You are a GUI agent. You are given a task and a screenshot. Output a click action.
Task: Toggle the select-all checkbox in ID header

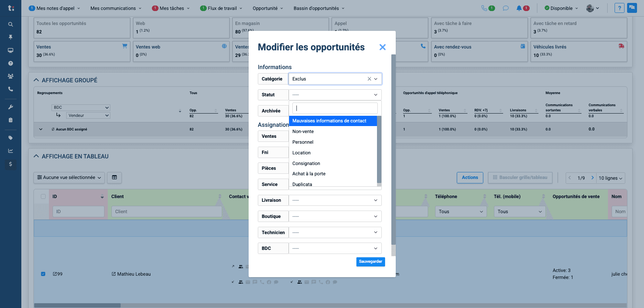point(43,197)
